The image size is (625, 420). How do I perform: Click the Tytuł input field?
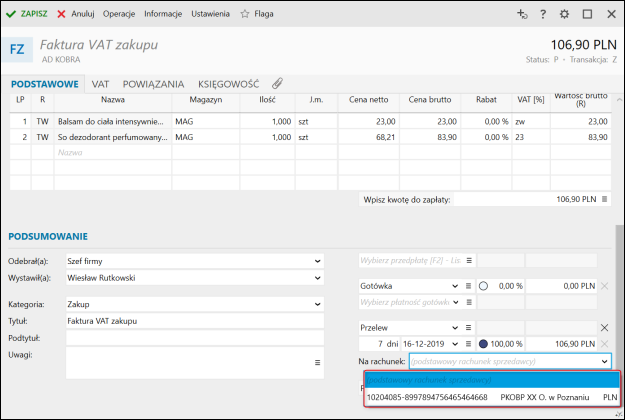[195, 321]
